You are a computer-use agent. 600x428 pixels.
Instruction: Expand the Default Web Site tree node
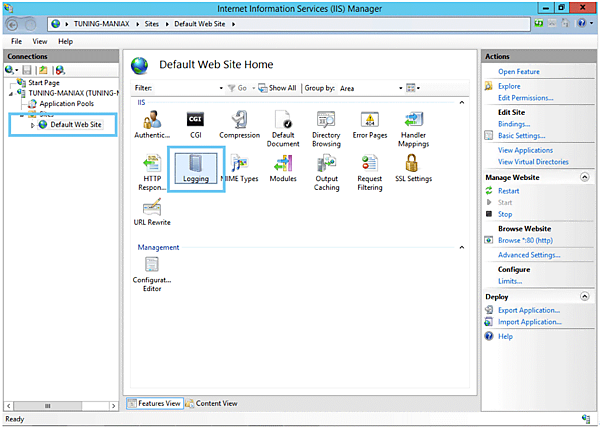point(33,125)
